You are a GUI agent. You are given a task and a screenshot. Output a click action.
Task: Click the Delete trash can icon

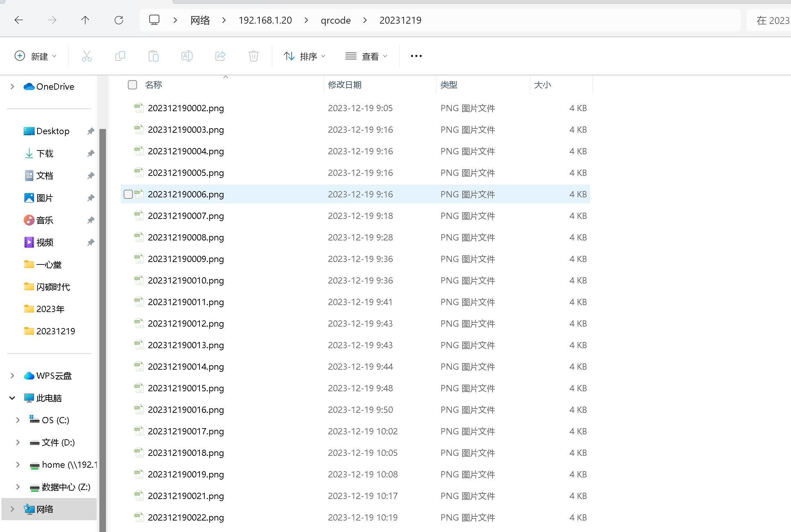pos(254,56)
